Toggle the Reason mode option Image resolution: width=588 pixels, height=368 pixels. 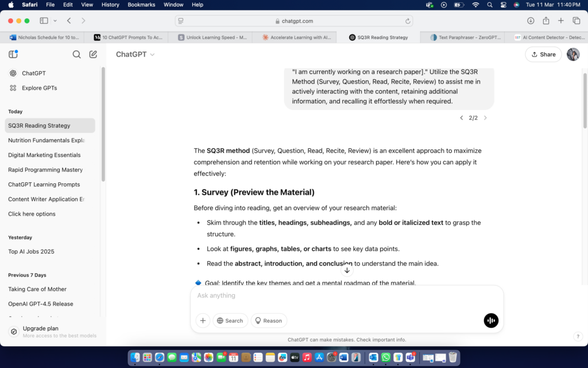click(x=269, y=321)
